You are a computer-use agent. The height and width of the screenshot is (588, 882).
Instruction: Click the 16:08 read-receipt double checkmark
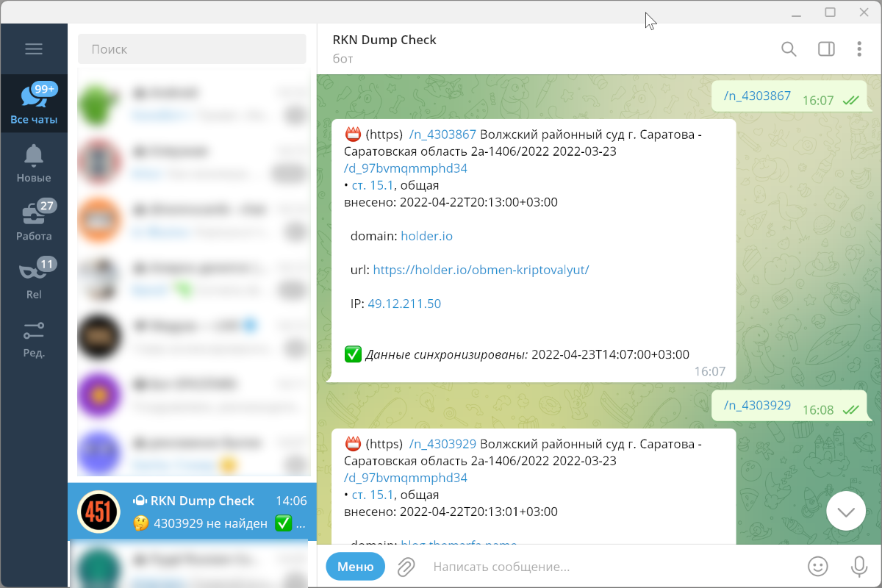click(x=851, y=410)
